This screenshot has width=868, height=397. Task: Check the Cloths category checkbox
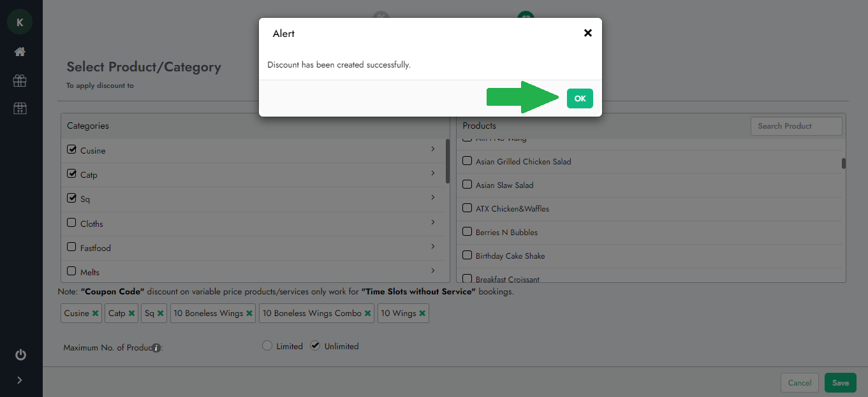pos(71,223)
